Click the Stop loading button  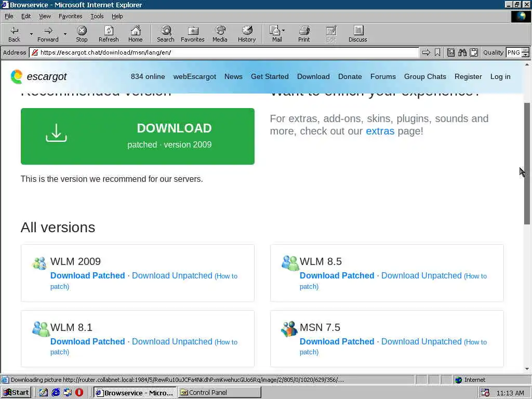point(82,34)
